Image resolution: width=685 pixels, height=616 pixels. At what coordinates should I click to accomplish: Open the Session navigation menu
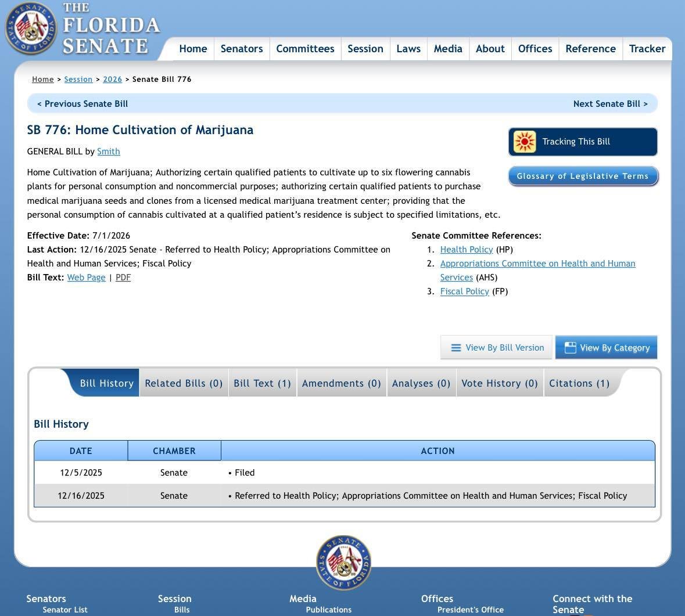tap(365, 49)
